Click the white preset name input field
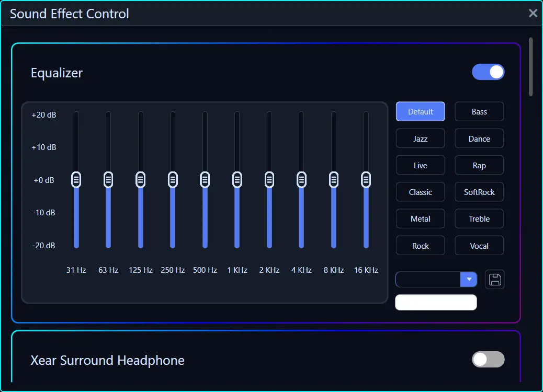The width and height of the screenshot is (543, 392). pyautogui.click(x=436, y=303)
